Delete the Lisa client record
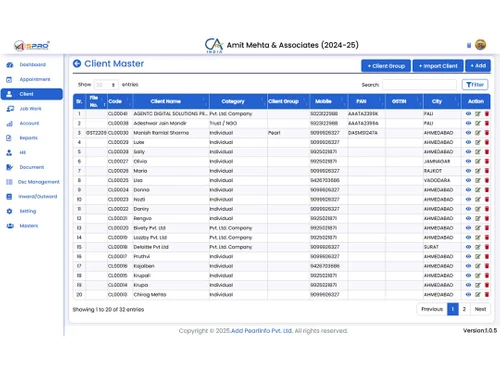The height and width of the screenshot is (375, 500). (487, 180)
